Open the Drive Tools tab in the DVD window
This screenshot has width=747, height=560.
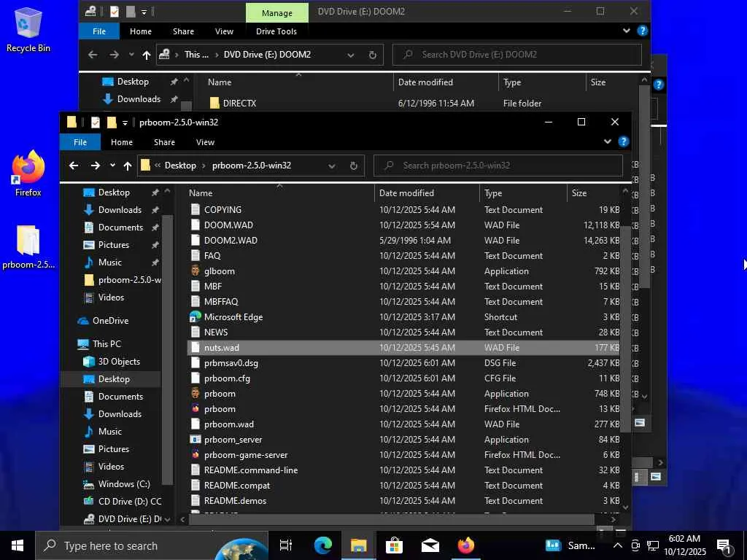[x=276, y=31]
